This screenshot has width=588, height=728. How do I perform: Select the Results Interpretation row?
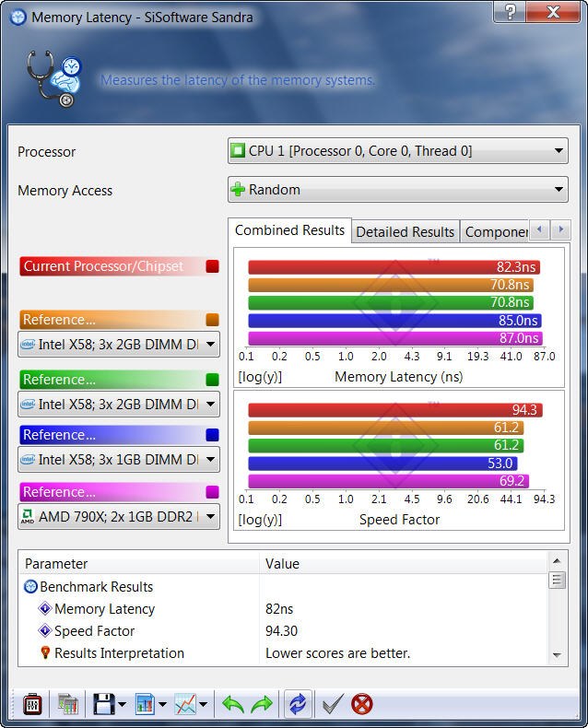tap(283, 653)
